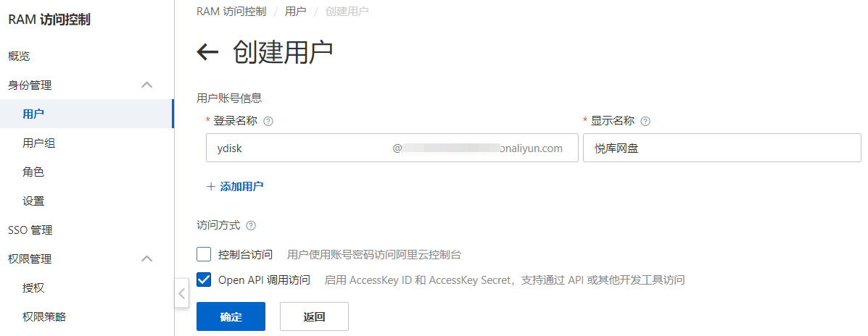Open 用户组 in the sidebar
Screen dimensions: 868x336
(x=38, y=143)
